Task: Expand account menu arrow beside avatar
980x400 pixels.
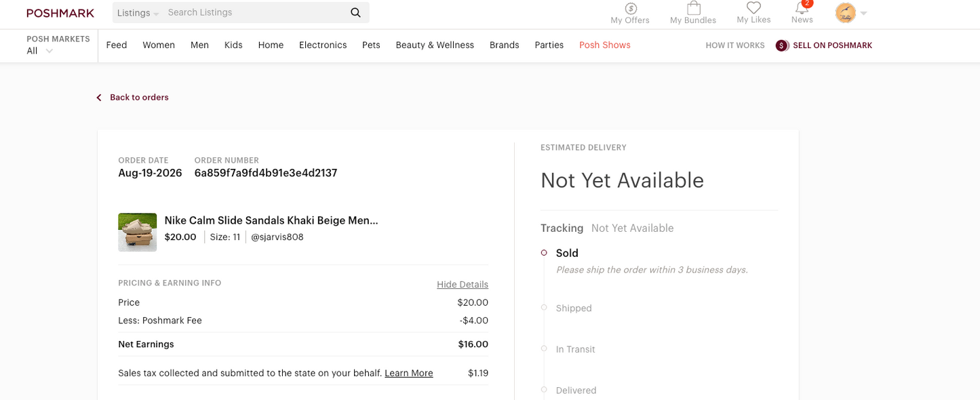Action: tap(864, 13)
